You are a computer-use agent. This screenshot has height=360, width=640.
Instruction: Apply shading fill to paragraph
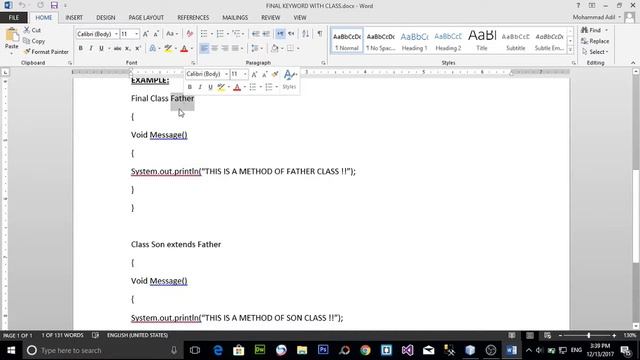pos(275,49)
